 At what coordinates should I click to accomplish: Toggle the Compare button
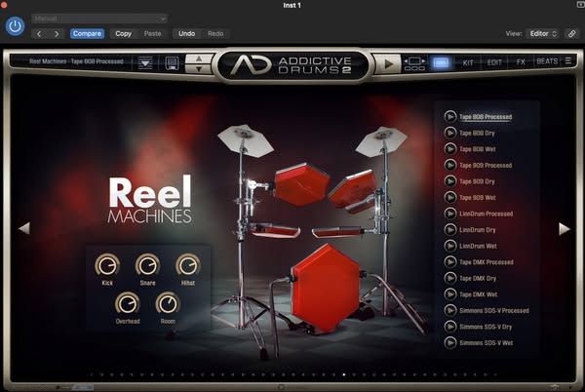point(87,33)
